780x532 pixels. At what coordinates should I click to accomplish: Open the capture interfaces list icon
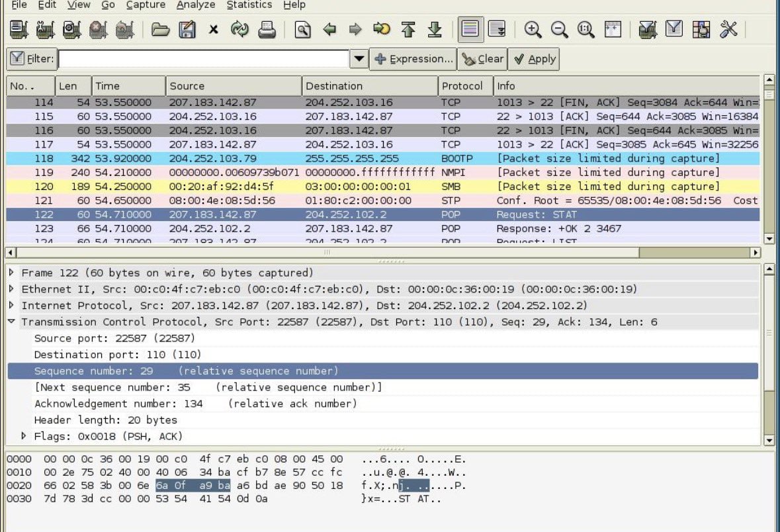19,29
